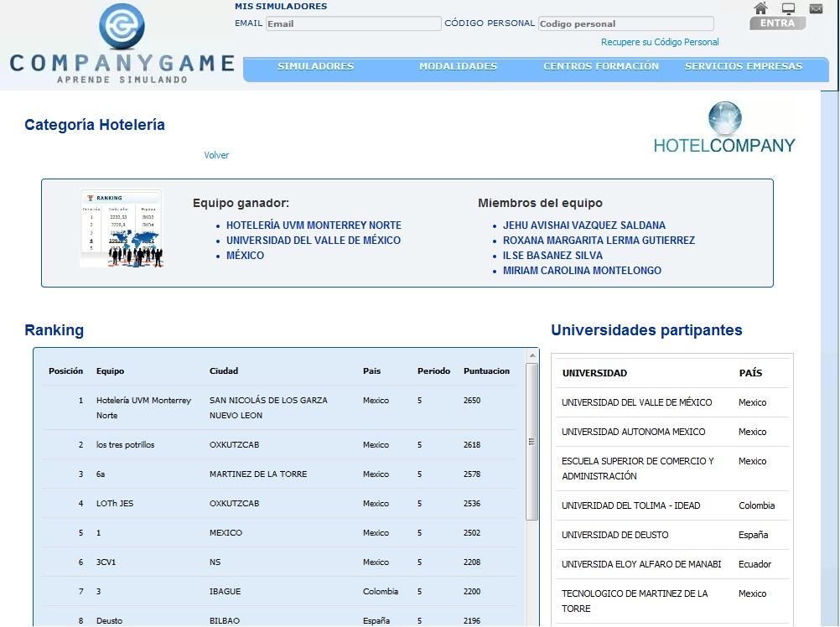Focus the Código personal input field

pyautogui.click(x=625, y=23)
